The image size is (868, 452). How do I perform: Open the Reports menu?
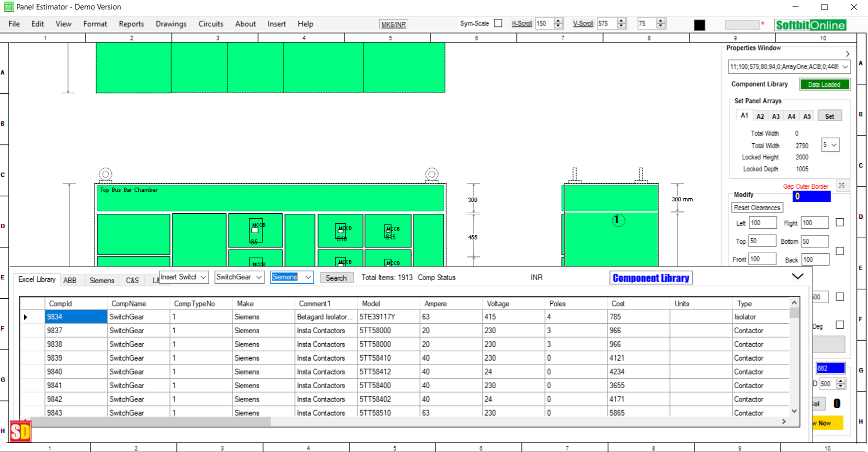(131, 24)
